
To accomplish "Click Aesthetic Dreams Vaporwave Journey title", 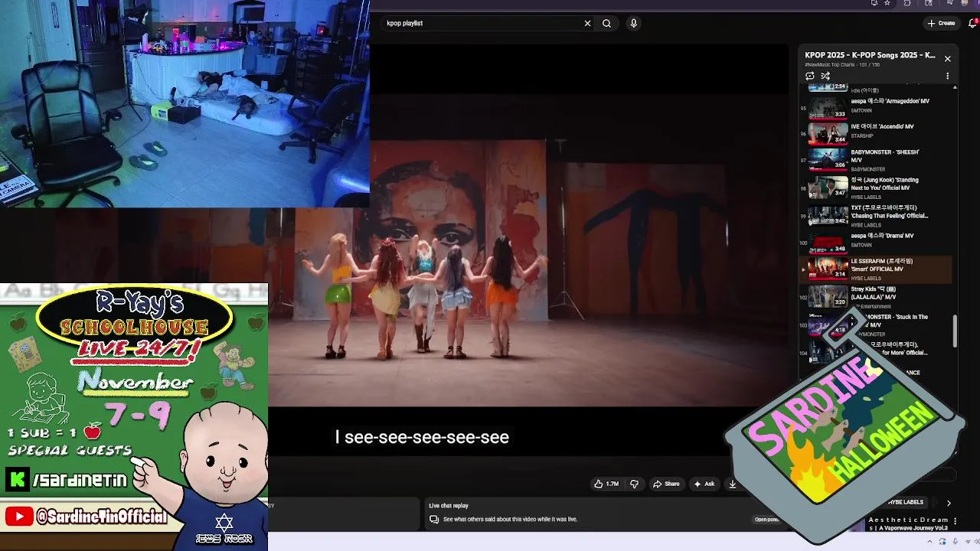I will 908,524.
